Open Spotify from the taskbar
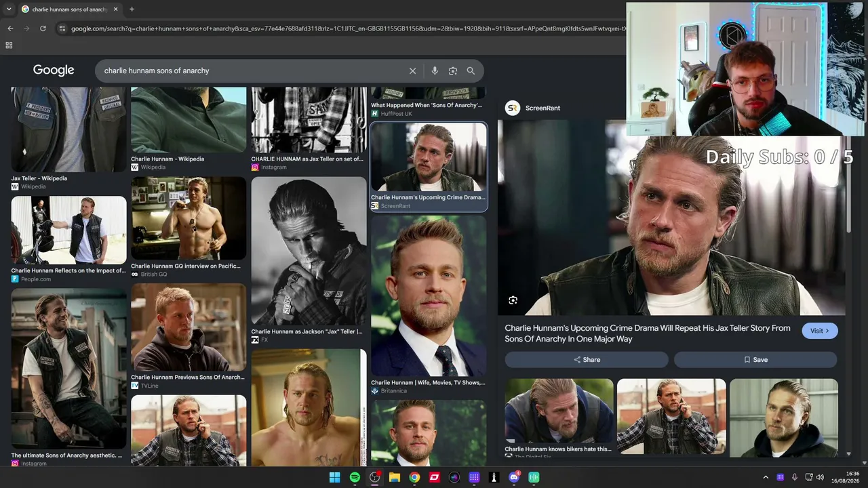This screenshot has width=868, height=488. click(355, 477)
